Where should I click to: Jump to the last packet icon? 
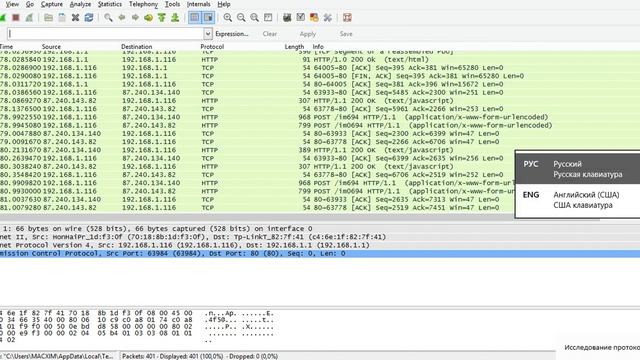pyautogui.click(x=175, y=18)
